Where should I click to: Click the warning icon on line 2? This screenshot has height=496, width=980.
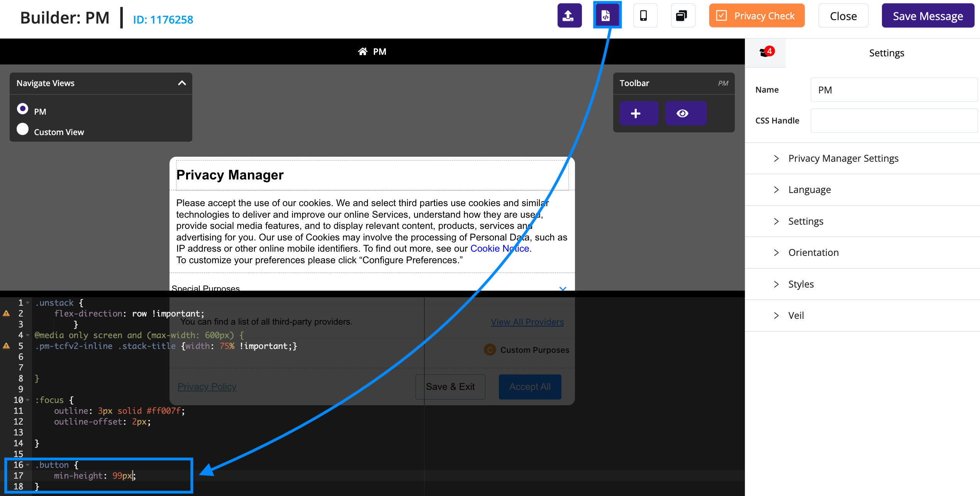(6, 313)
